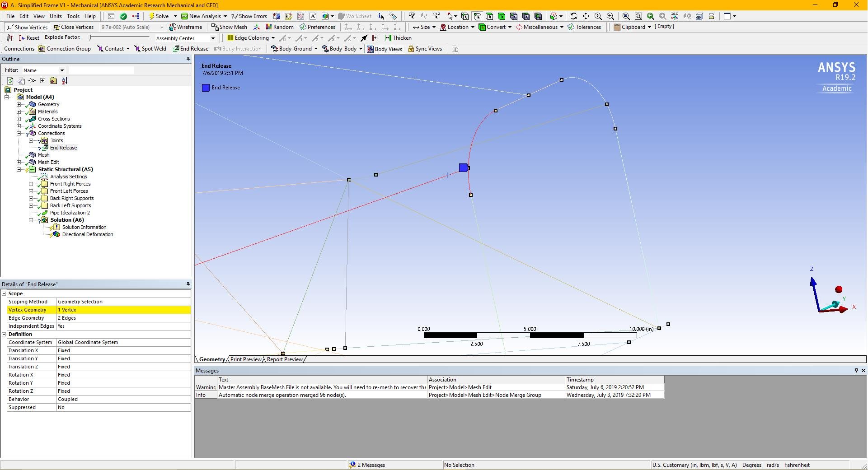Collapse the Static Structural (A5) node
Image resolution: width=868 pixels, height=470 pixels.
click(x=19, y=169)
